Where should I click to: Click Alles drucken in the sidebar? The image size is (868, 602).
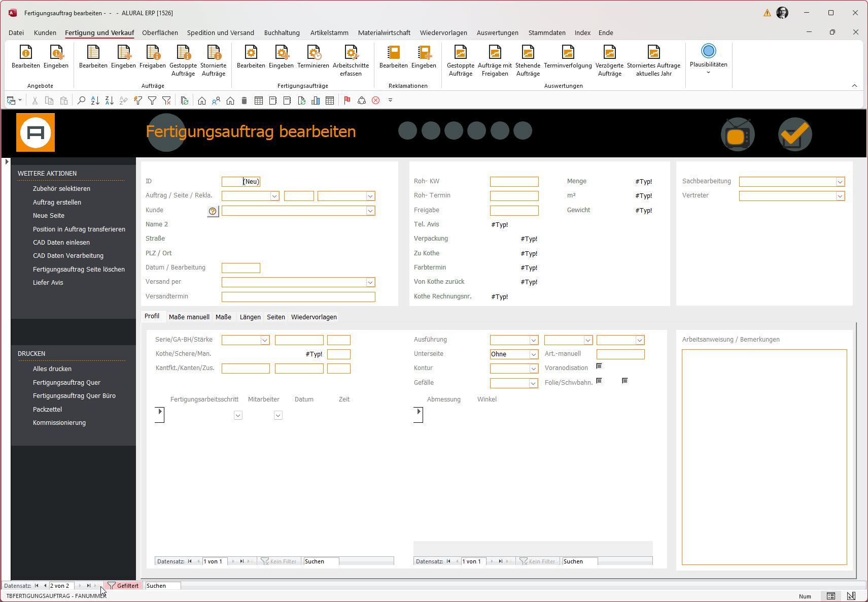coord(52,369)
